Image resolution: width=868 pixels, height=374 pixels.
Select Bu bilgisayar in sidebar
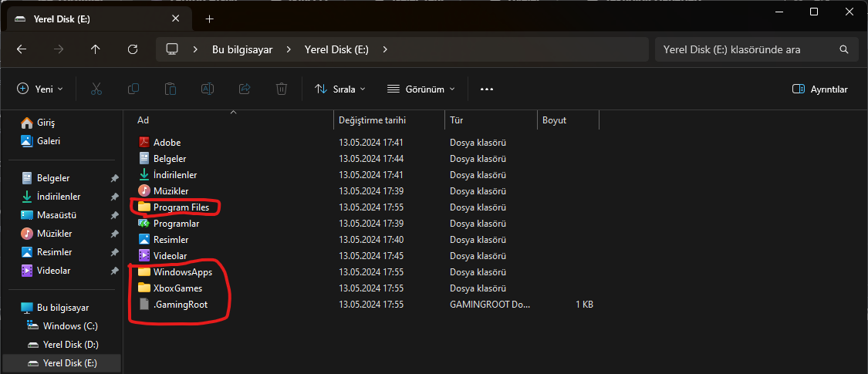[x=61, y=308]
